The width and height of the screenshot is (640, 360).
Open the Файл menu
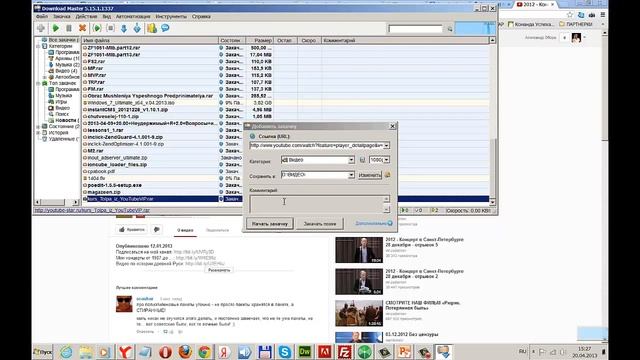pyautogui.click(x=42, y=17)
